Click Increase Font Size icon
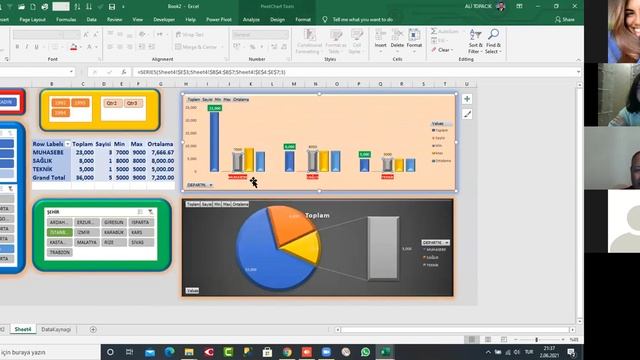 tap(86, 35)
